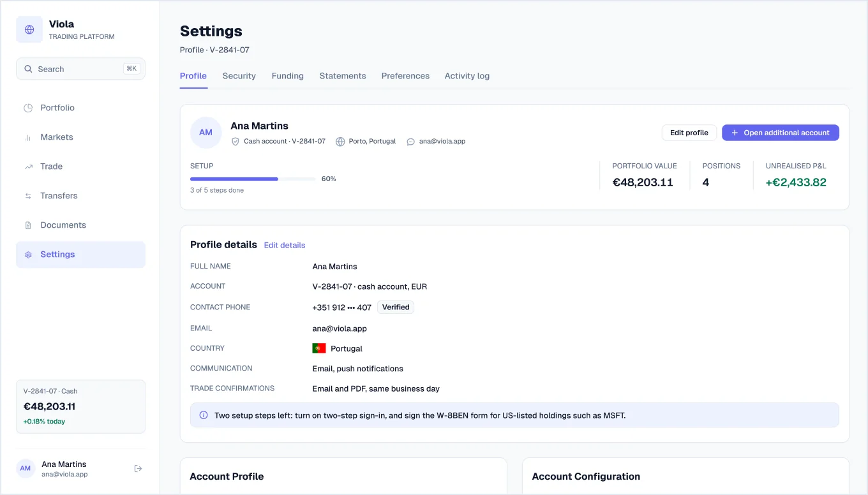Navigate to Portfolio in the sidebar
This screenshot has width=868, height=495.
(80, 108)
